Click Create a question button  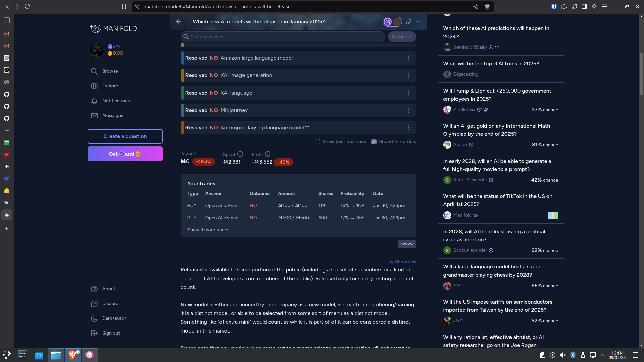pos(125,136)
